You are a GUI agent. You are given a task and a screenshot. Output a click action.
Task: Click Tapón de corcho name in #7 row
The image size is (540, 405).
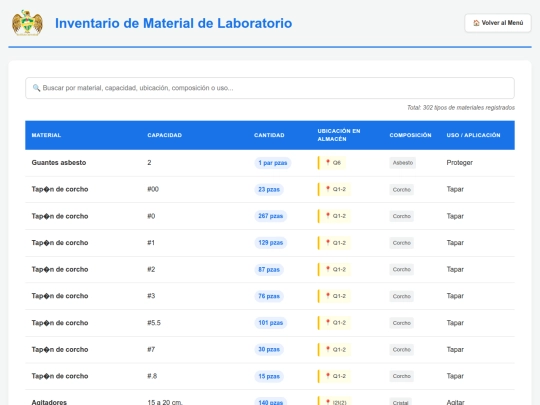[60, 350]
